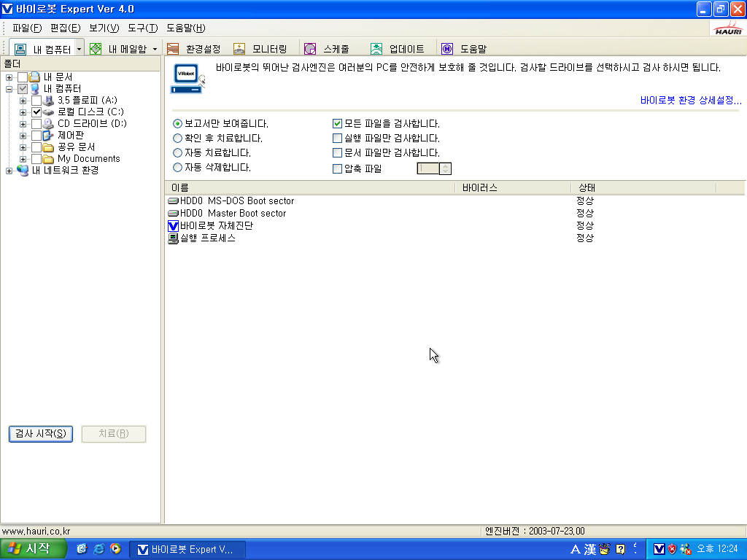Open the 내 메일함 toolbar dropdown arrow
This screenshot has height=560, width=747.
(x=155, y=49)
